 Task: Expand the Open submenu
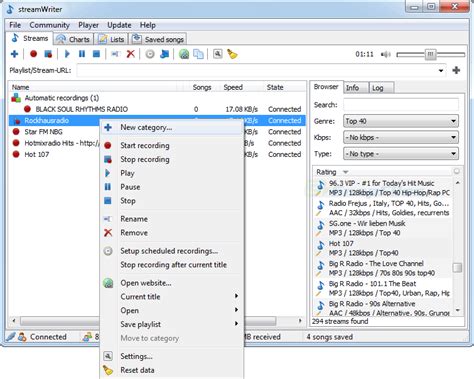click(x=172, y=310)
